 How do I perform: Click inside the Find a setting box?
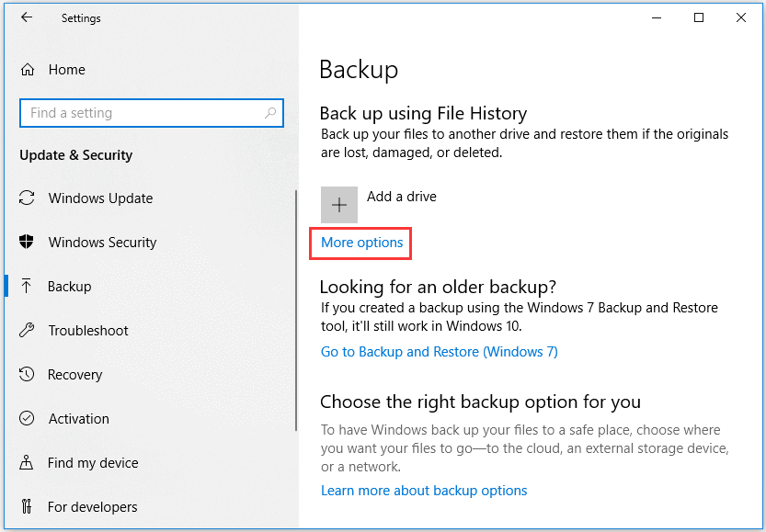click(x=138, y=112)
